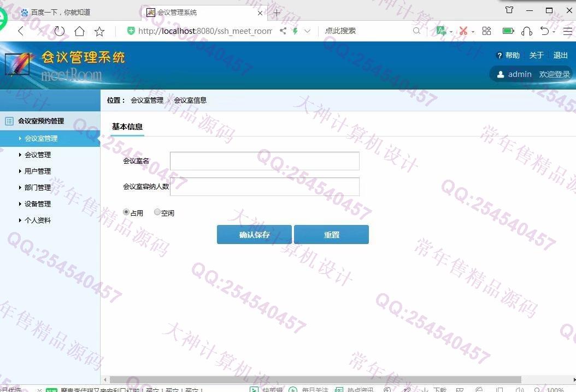
Task: Click the share icon in address bar
Action: pos(283,31)
